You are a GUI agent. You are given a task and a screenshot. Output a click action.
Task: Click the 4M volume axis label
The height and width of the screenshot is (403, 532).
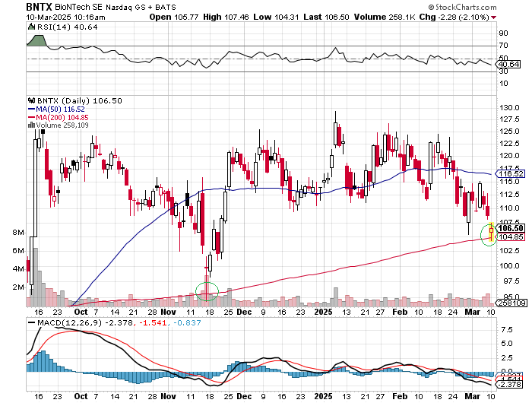point(18,269)
